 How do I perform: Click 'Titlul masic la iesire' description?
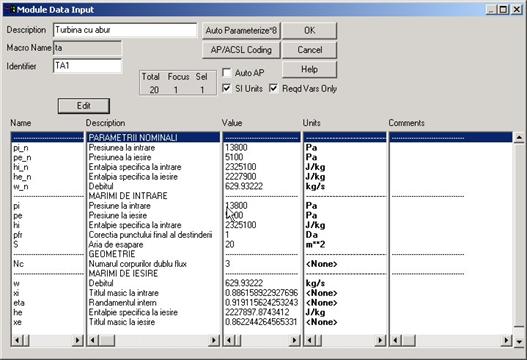(x=122, y=322)
